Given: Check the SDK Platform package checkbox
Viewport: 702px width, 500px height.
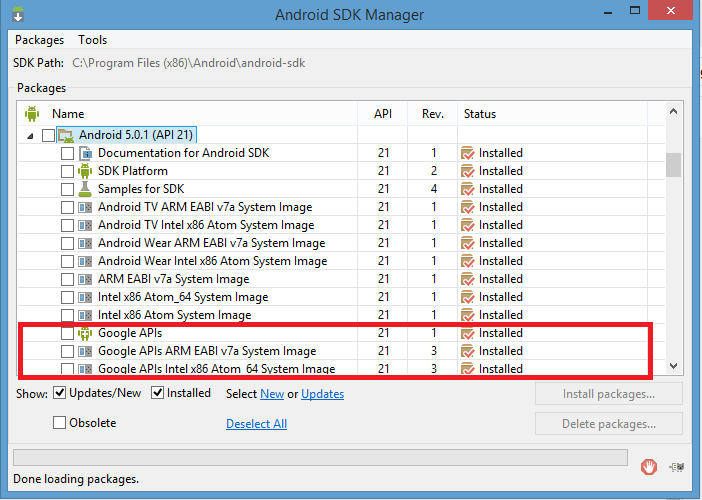Looking at the screenshot, I should [67, 171].
